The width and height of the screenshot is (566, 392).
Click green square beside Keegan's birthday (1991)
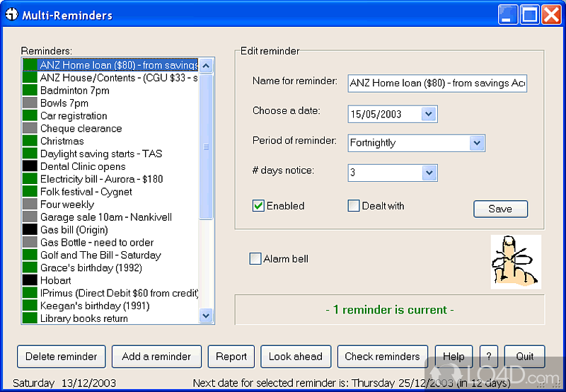click(30, 306)
